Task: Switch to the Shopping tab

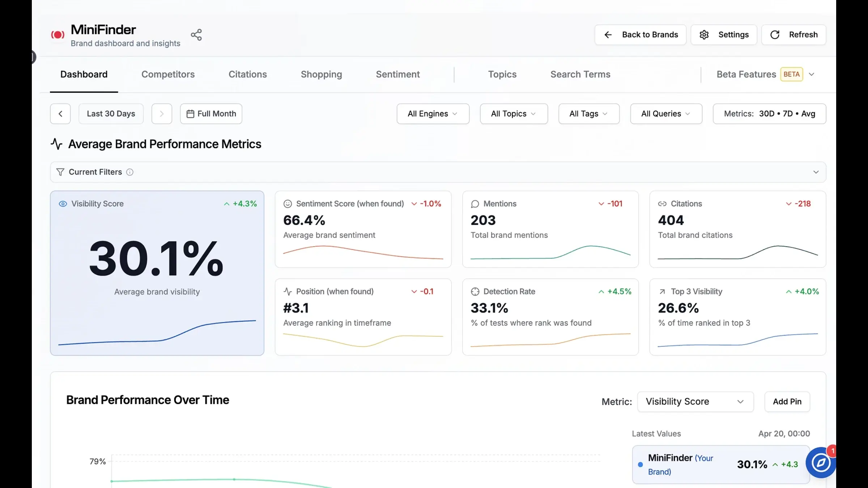Action: tap(322, 74)
